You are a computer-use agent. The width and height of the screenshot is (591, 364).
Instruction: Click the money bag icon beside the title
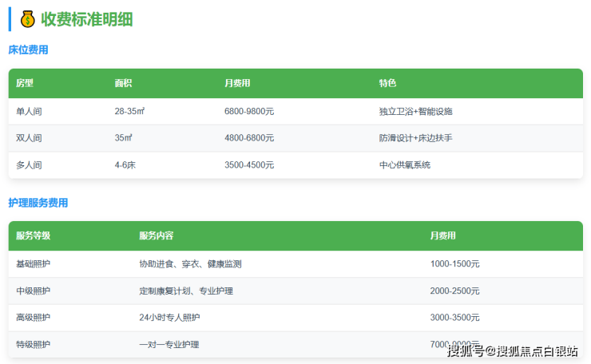(x=28, y=19)
